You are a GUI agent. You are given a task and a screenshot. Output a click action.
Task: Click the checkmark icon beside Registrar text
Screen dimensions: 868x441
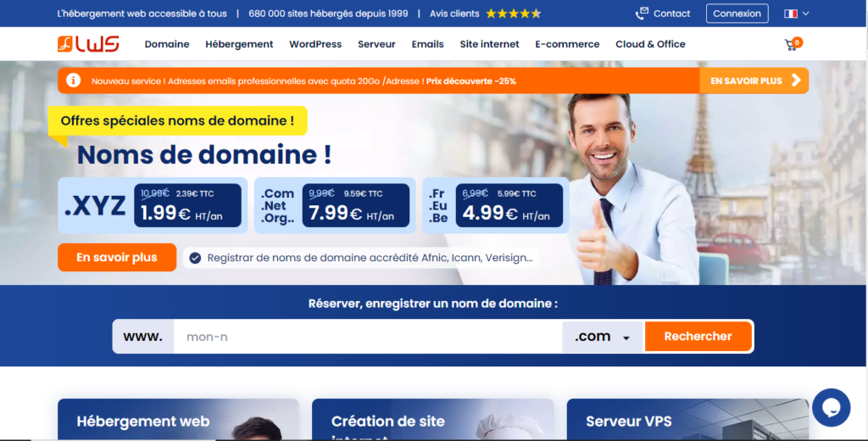pyautogui.click(x=195, y=258)
